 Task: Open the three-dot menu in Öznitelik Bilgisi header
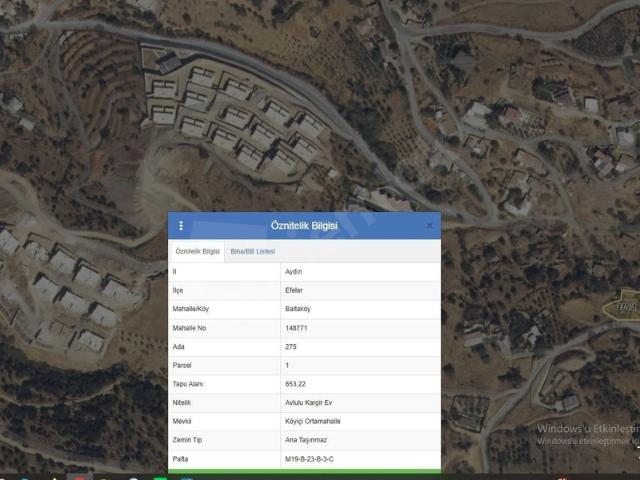coord(181,226)
